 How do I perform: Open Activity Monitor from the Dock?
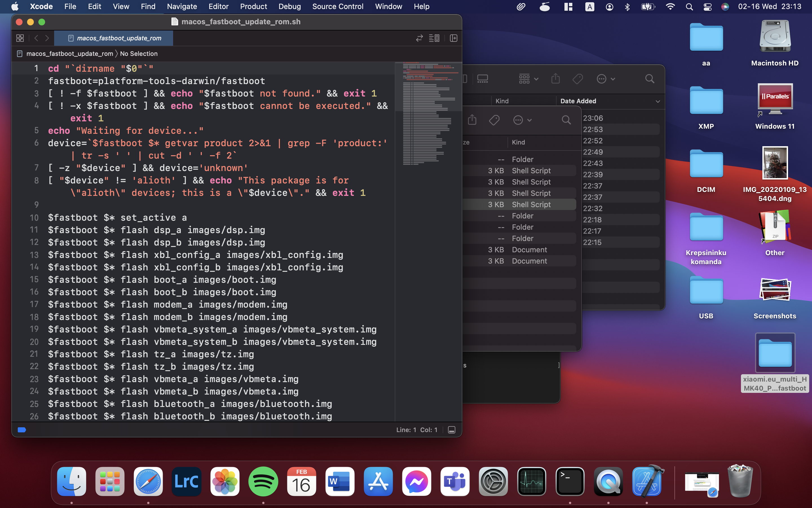tap(531, 481)
